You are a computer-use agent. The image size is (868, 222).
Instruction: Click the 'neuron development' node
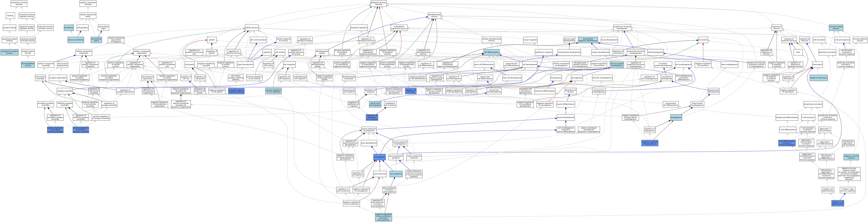click(566, 118)
